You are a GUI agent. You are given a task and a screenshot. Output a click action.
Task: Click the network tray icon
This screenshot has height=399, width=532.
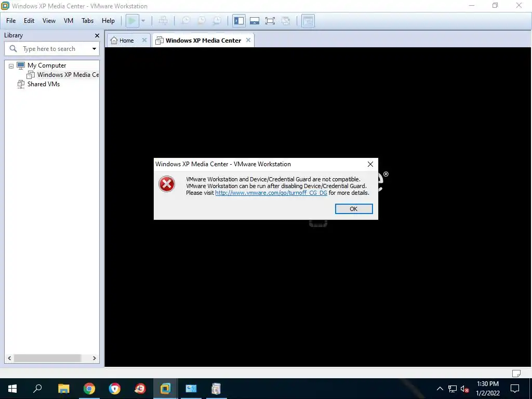[453, 389]
